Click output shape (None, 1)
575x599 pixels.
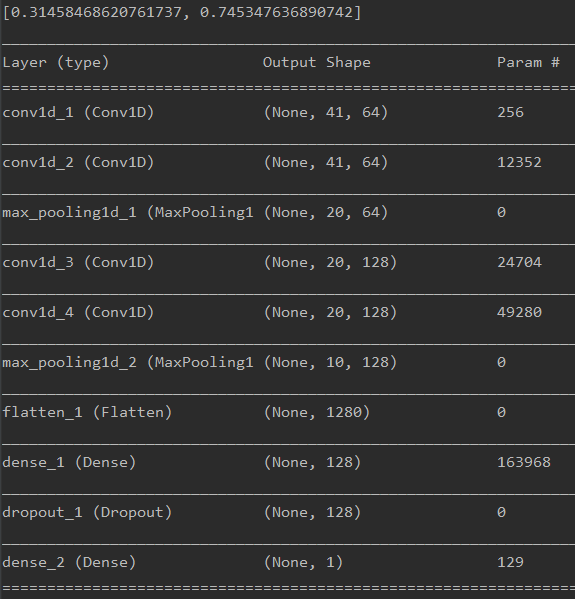tap(303, 563)
